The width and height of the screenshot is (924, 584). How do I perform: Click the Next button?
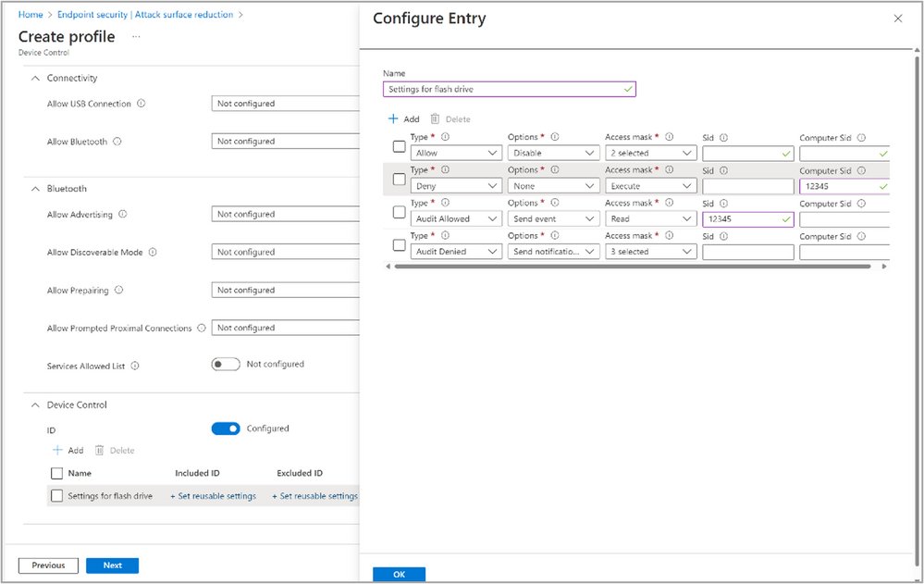pos(113,565)
